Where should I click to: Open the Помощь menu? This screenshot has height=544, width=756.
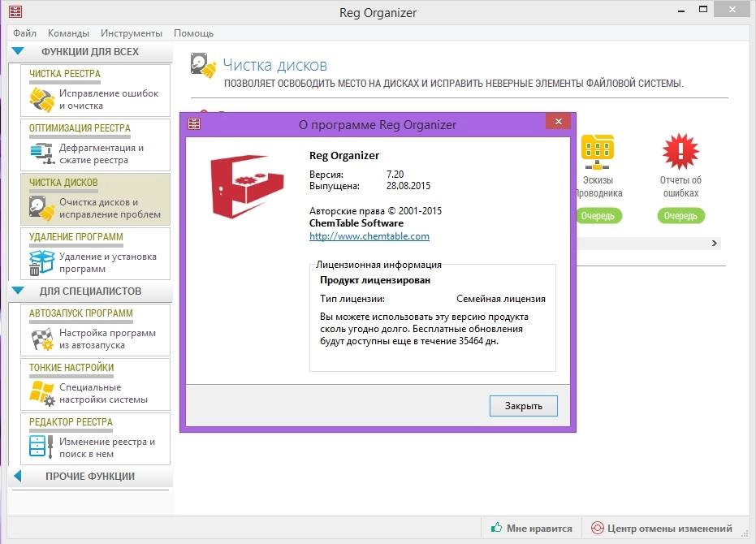[x=193, y=33]
